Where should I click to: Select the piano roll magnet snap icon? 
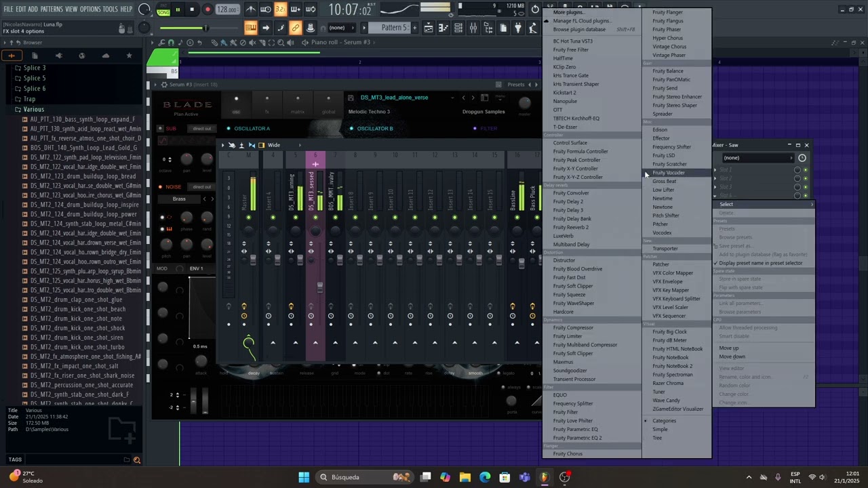(x=171, y=42)
